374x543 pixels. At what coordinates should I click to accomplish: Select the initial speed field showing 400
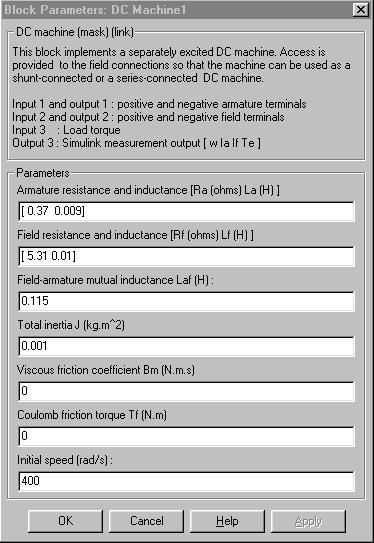pyautogui.click(x=186, y=481)
